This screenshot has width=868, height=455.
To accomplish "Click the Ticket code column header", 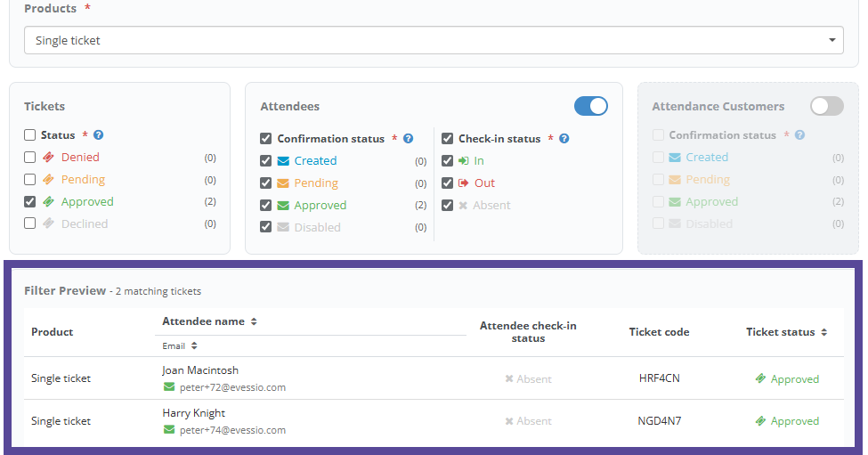I will (x=660, y=332).
